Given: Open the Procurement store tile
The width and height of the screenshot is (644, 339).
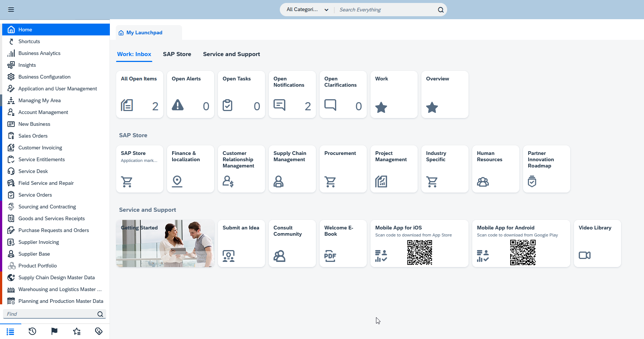Looking at the screenshot, I should 343,169.
